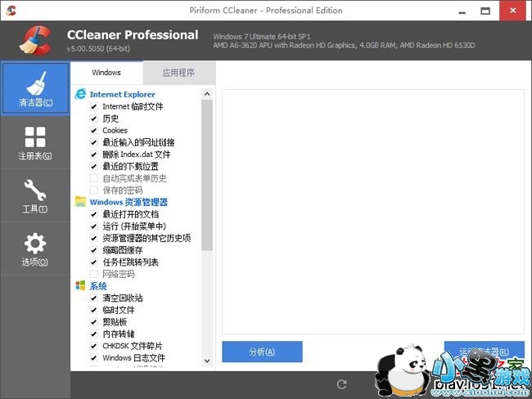Screen dimensions: 532x399
Task: Toggle 最近的下载位置 checkbox
Action: point(93,167)
